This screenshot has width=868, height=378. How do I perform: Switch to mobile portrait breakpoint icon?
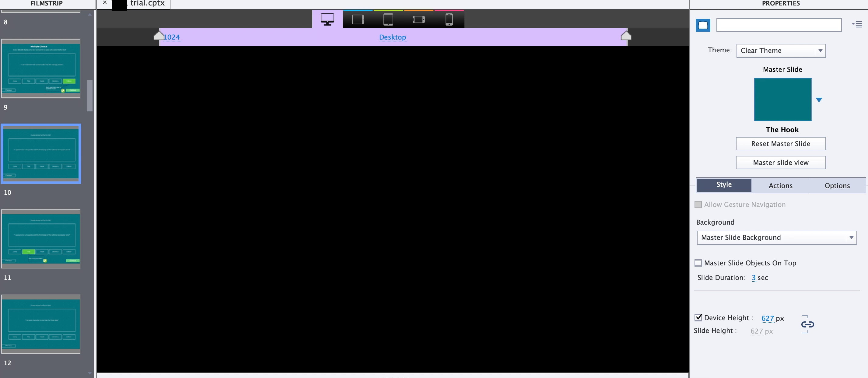tap(449, 19)
